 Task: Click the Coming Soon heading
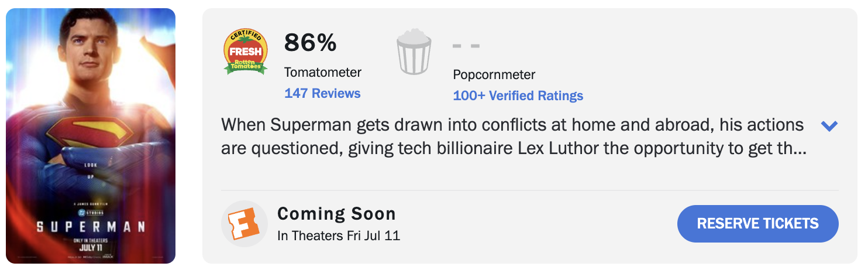point(337,214)
